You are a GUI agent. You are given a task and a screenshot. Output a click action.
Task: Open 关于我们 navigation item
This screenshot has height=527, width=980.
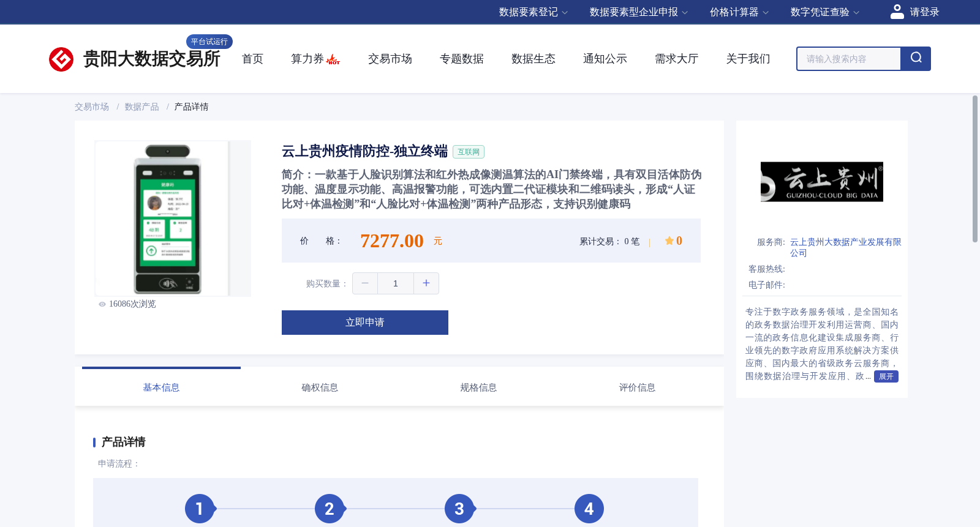[748, 59]
